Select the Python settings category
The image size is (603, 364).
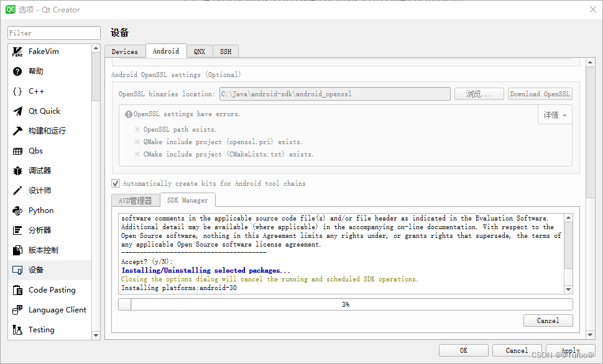tap(50, 211)
